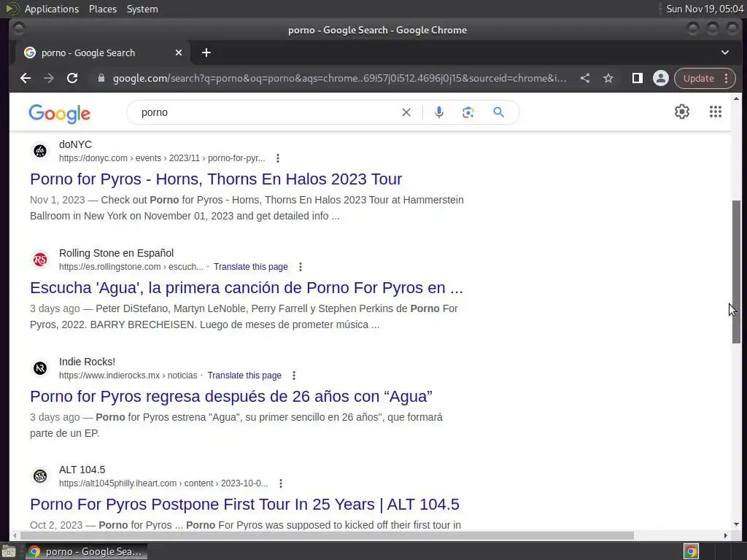The height and width of the screenshot is (560, 747).
Task: Go back with the browser back arrow
Action: pyautogui.click(x=26, y=78)
